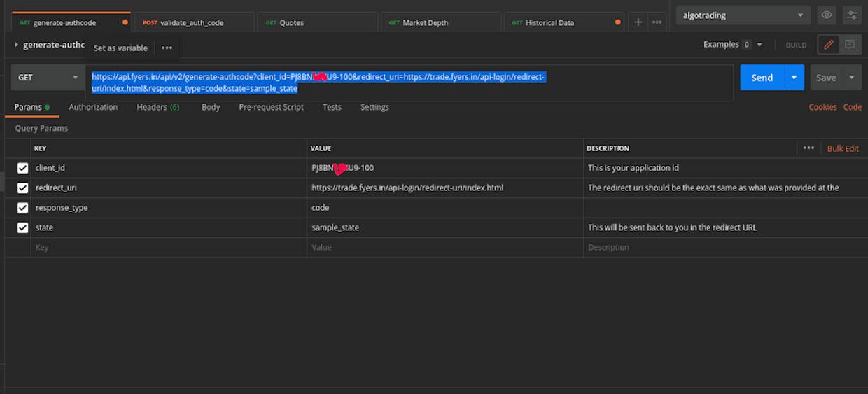
Task: Click the Send button
Action: pyautogui.click(x=762, y=78)
